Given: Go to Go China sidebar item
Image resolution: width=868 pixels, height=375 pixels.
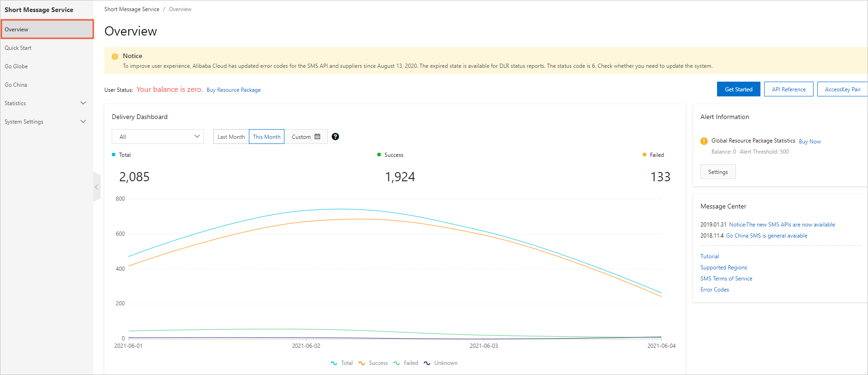Looking at the screenshot, I should click(x=16, y=85).
